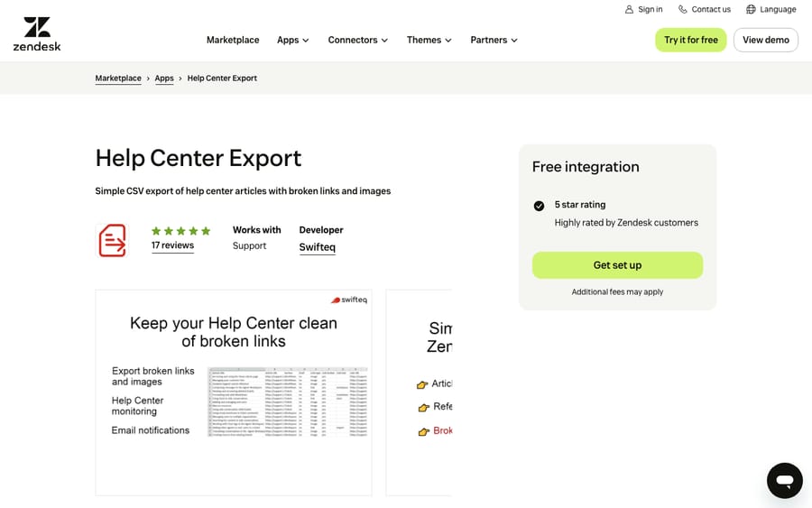Click the swifteq logo in first slide
Screen dimensions: 812x508
(x=348, y=300)
